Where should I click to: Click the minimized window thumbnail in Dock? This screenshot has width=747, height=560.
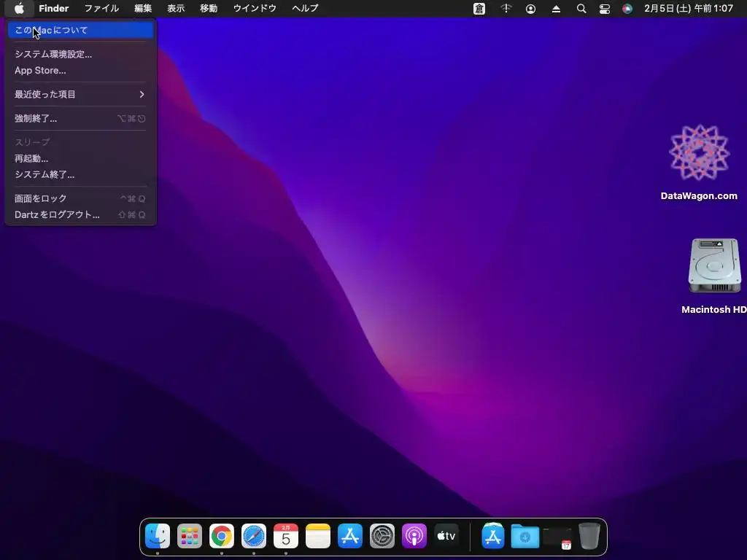click(557, 537)
